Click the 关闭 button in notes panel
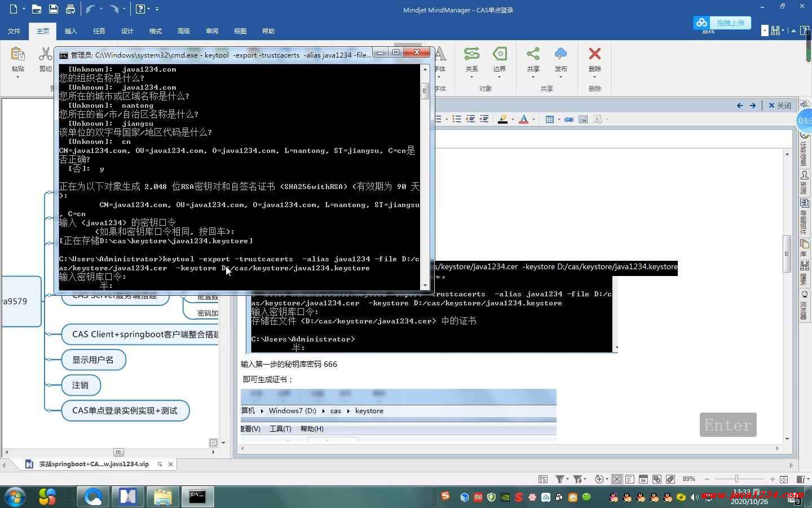Screen dimensions: 812x508 [x=780, y=106]
